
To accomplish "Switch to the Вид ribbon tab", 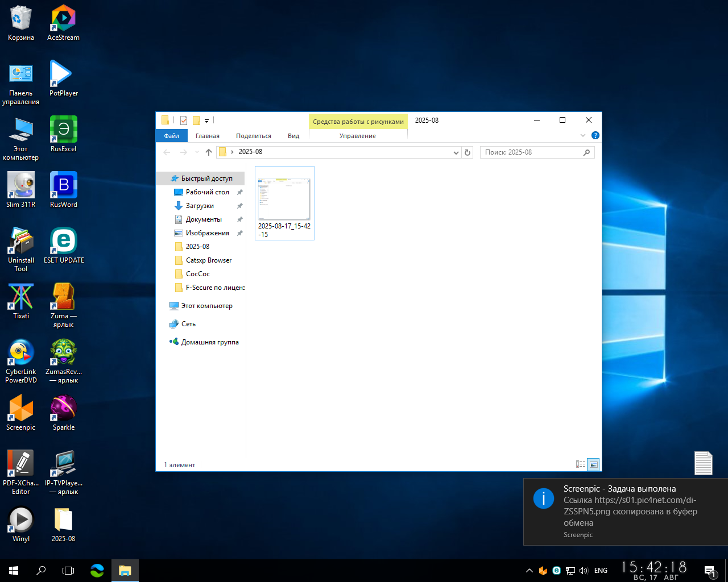I will (x=293, y=136).
